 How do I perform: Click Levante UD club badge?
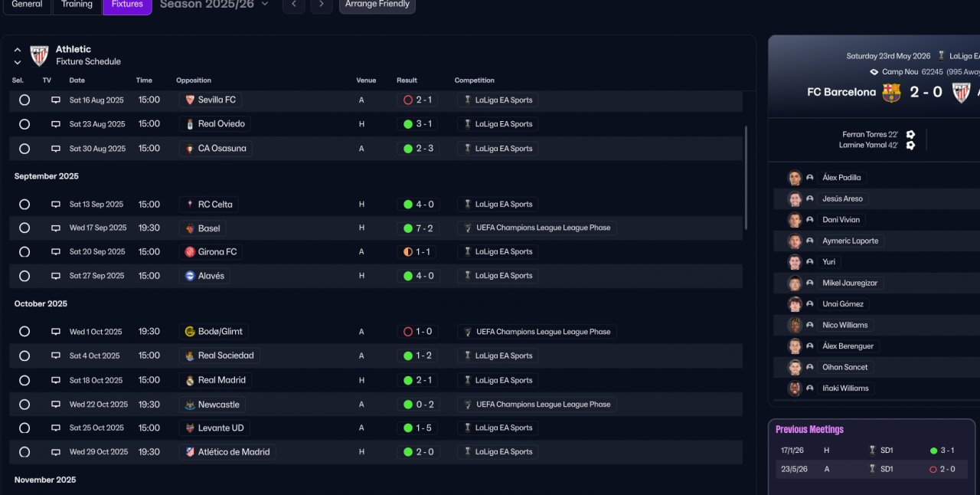click(190, 428)
